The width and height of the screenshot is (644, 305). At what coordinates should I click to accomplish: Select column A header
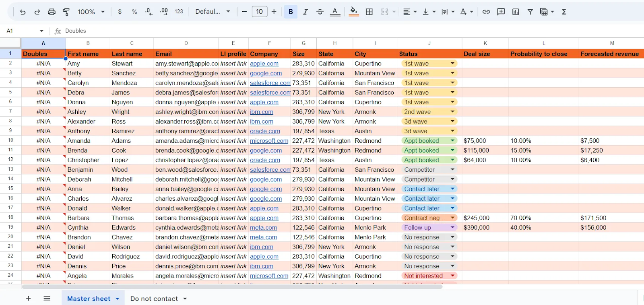pos(43,43)
